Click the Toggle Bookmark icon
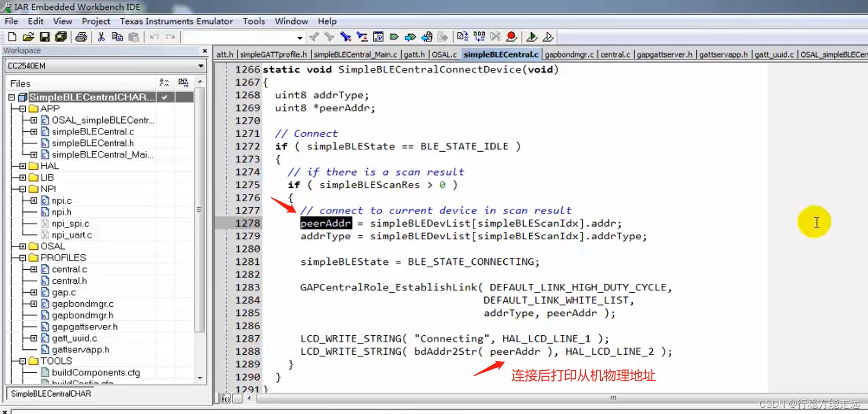 click(x=394, y=37)
